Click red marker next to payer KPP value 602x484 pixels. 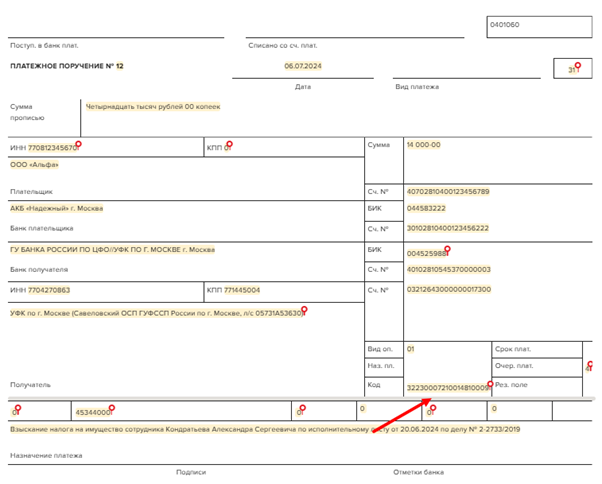[231, 145]
